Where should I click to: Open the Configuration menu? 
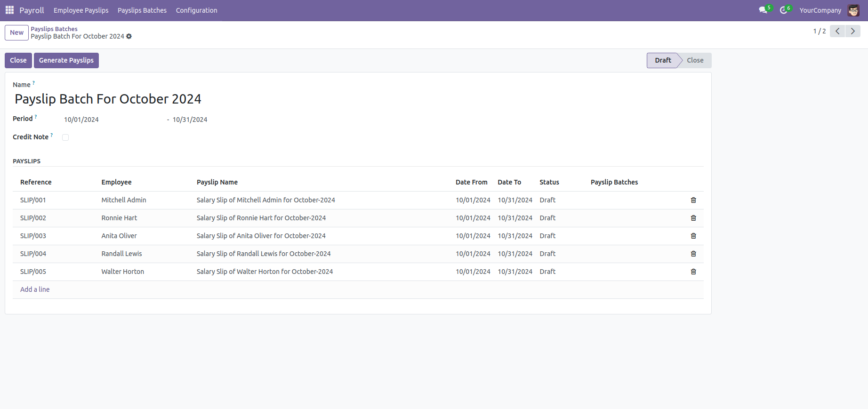point(196,10)
